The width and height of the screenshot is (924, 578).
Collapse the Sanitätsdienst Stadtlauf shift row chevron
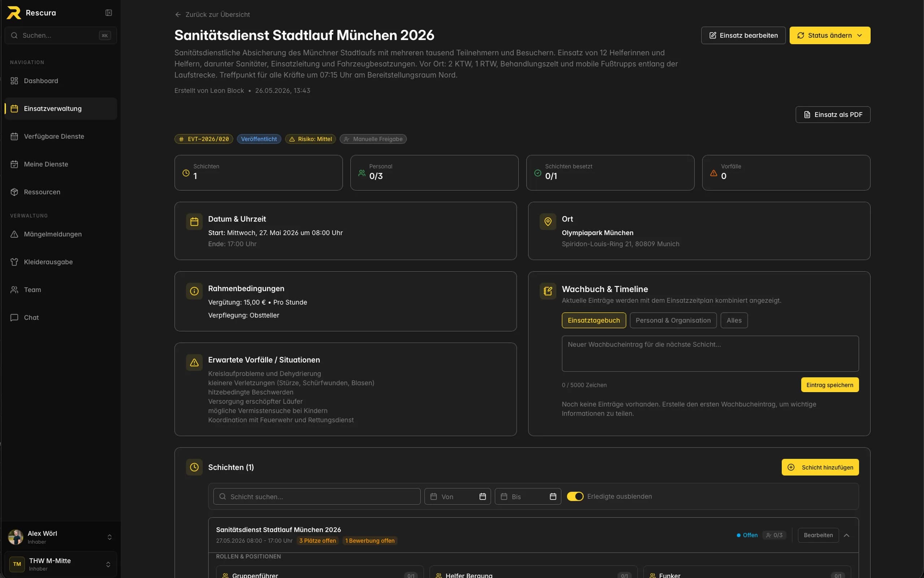846,535
